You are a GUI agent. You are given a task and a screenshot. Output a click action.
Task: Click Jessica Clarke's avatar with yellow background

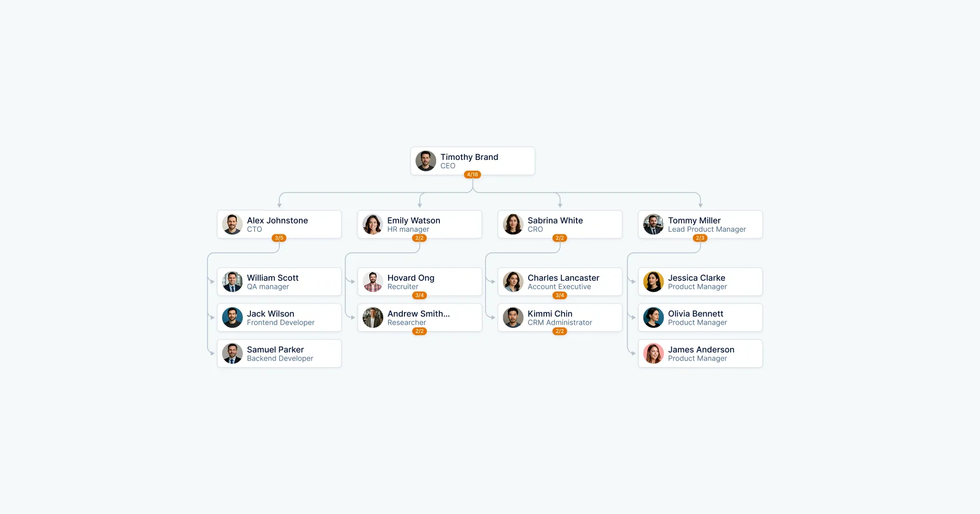653,282
